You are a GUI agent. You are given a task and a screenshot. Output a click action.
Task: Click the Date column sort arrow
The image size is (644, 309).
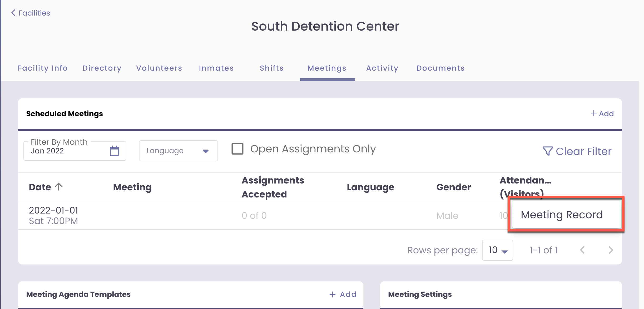coord(59,187)
